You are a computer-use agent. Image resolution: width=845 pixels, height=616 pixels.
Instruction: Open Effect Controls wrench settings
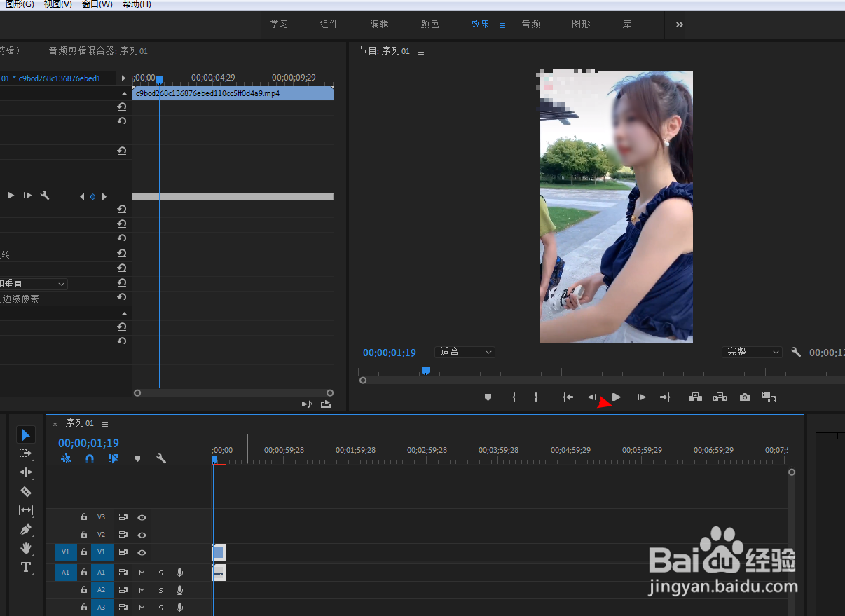pyautogui.click(x=45, y=196)
